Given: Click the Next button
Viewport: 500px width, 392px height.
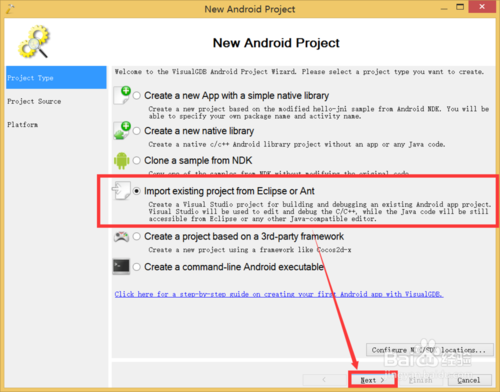Looking at the screenshot, I should (x=373, y=380).
